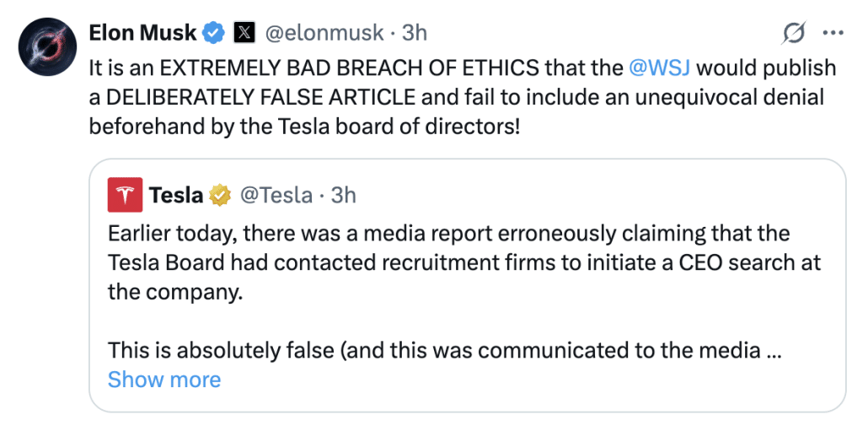This screenshot has width=868, height=426.
Task: Open Elon Musk's profile avatar
Action: 47,46
